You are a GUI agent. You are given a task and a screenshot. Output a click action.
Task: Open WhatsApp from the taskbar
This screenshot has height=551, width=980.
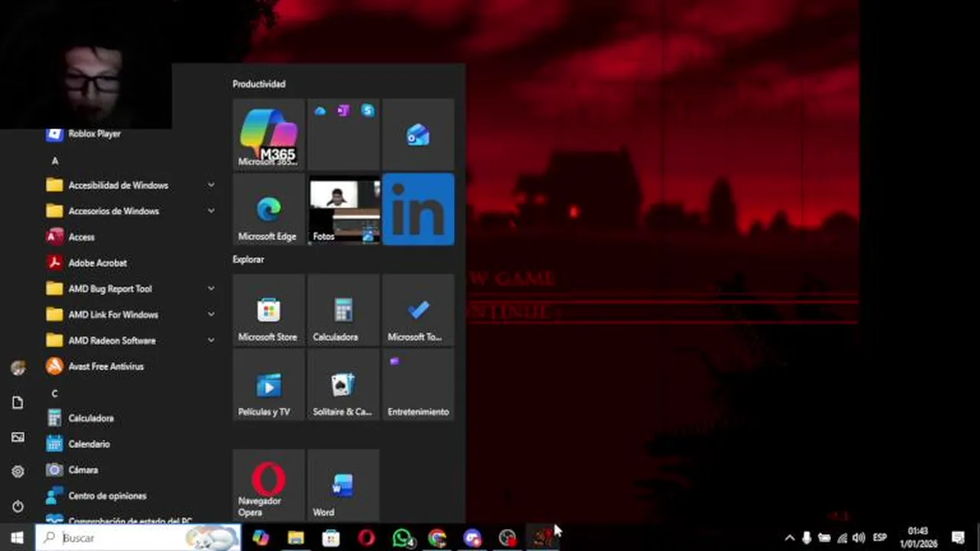point(402,538)
